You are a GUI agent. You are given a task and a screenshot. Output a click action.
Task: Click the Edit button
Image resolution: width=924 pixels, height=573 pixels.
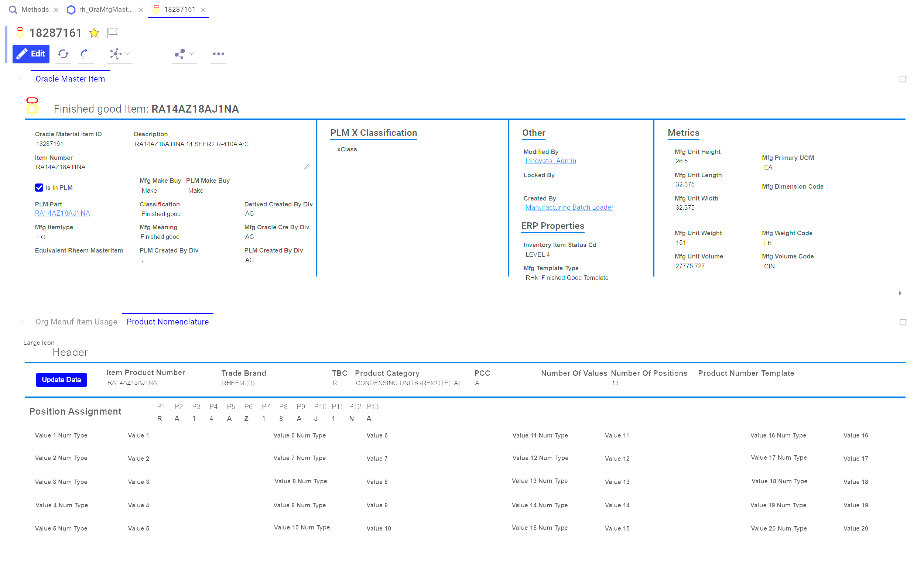[x=31, y=54]
